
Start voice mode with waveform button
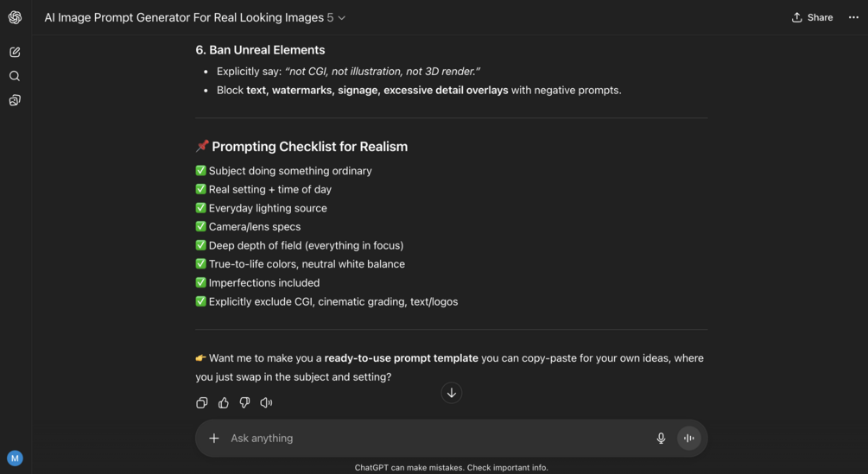(689, 438)
